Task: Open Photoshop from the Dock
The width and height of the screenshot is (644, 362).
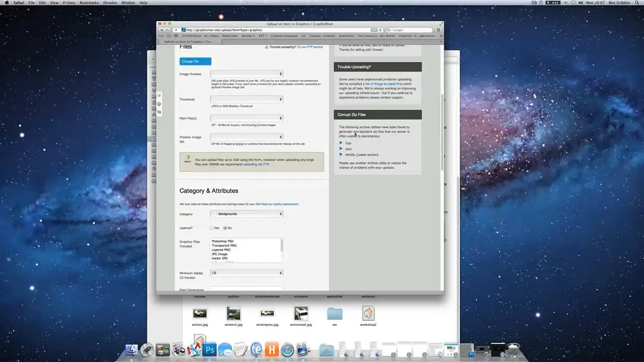Action: pos(209,350)
